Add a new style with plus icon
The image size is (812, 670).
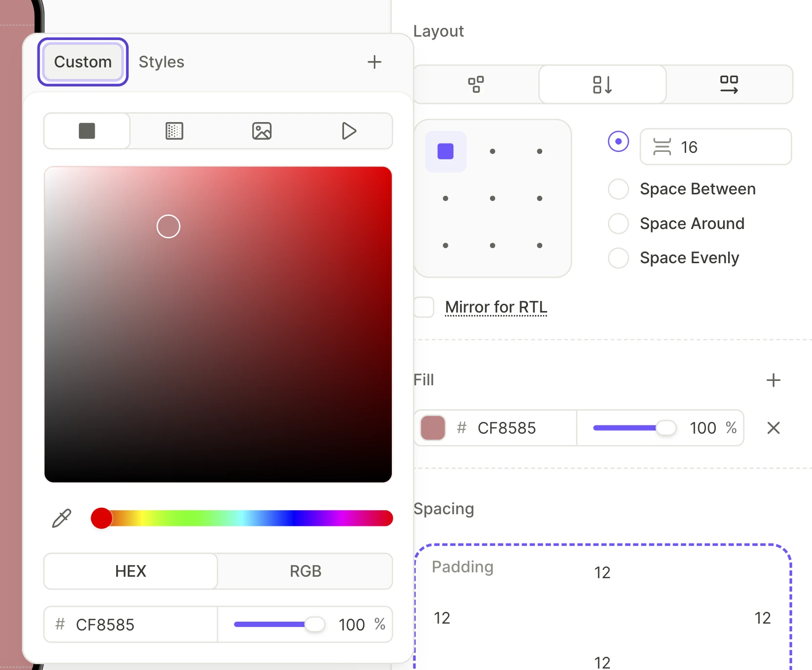coord(374,62)
